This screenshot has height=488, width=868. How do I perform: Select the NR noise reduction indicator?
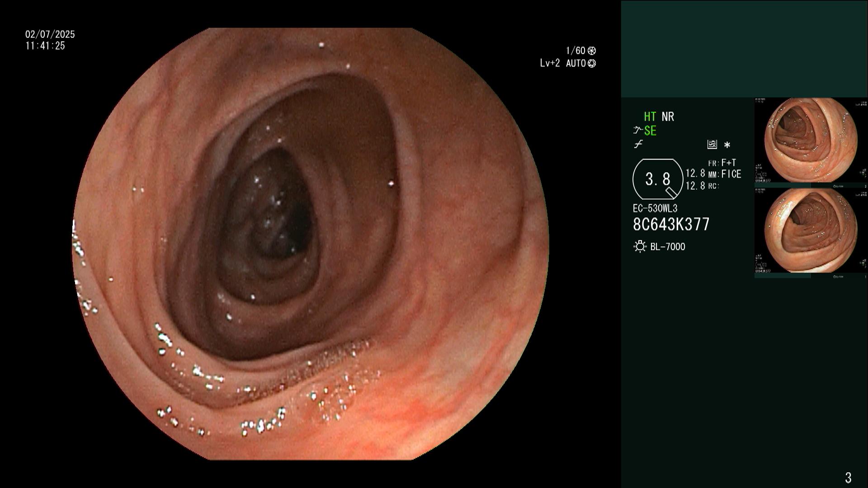(668, 117)
